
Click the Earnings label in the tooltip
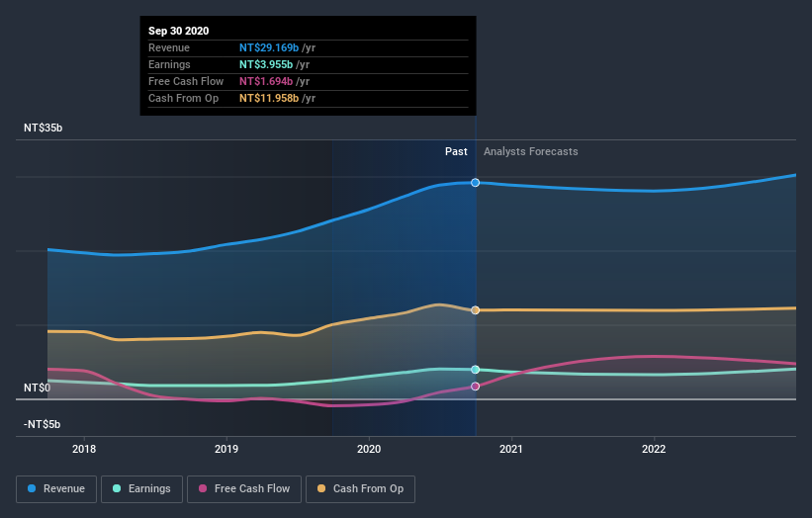(169, 64)
